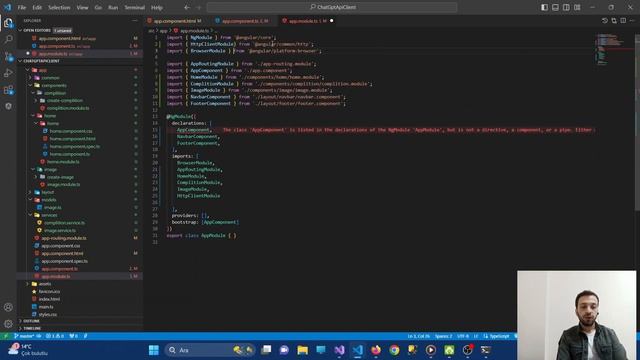This screenshot has width=640, height=360.
Task: Open the File menu
Action: click(22, 7)
